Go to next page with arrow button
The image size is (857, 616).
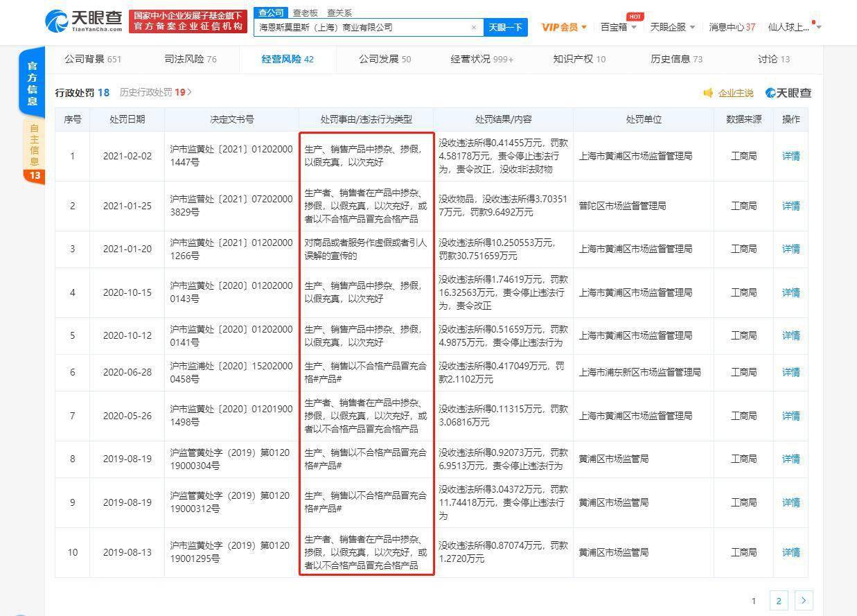pyautogui.click(x=804, y=601)
